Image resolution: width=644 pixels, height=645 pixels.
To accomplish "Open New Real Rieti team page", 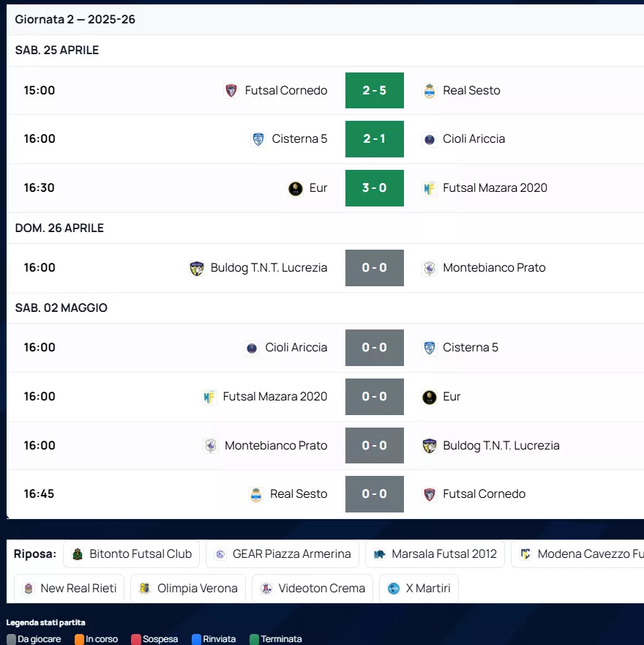I will (69, 589).
